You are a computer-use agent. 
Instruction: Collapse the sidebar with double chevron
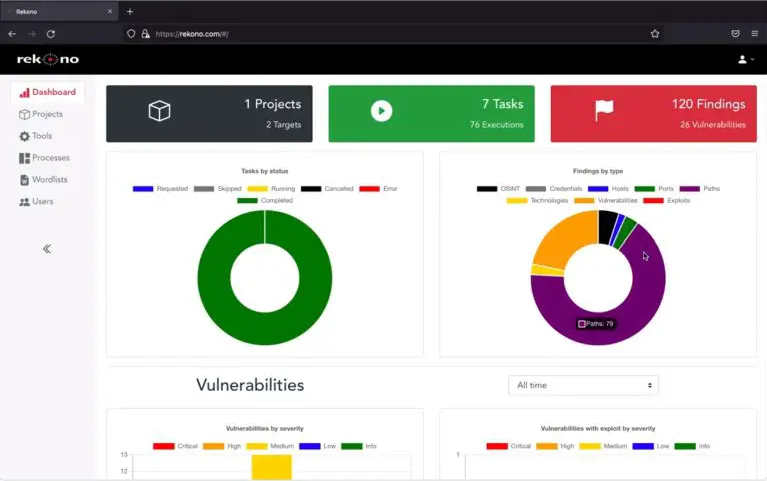click(x=46, y=249)
